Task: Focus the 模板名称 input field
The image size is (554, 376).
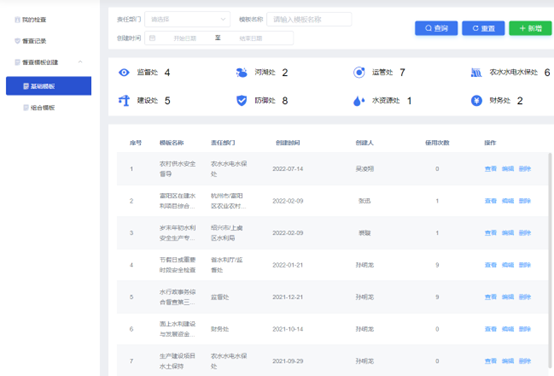Action: (x=309, y=19)
